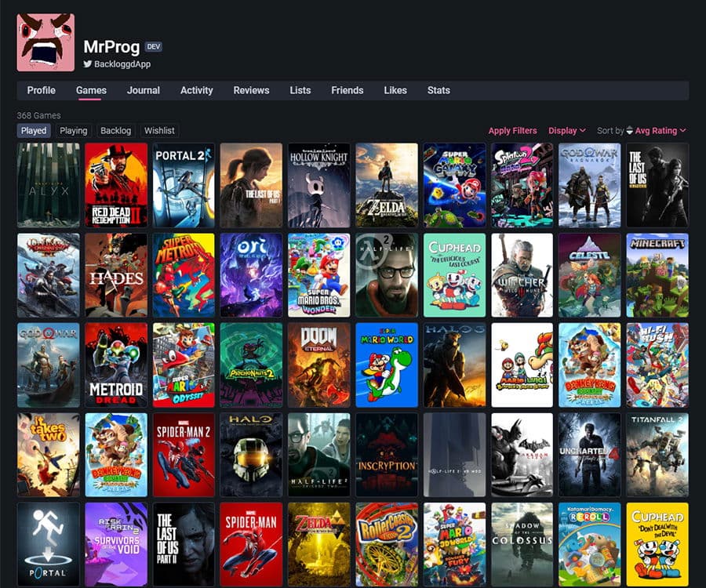Open the original Portal cover

click(x=48, y=545)
